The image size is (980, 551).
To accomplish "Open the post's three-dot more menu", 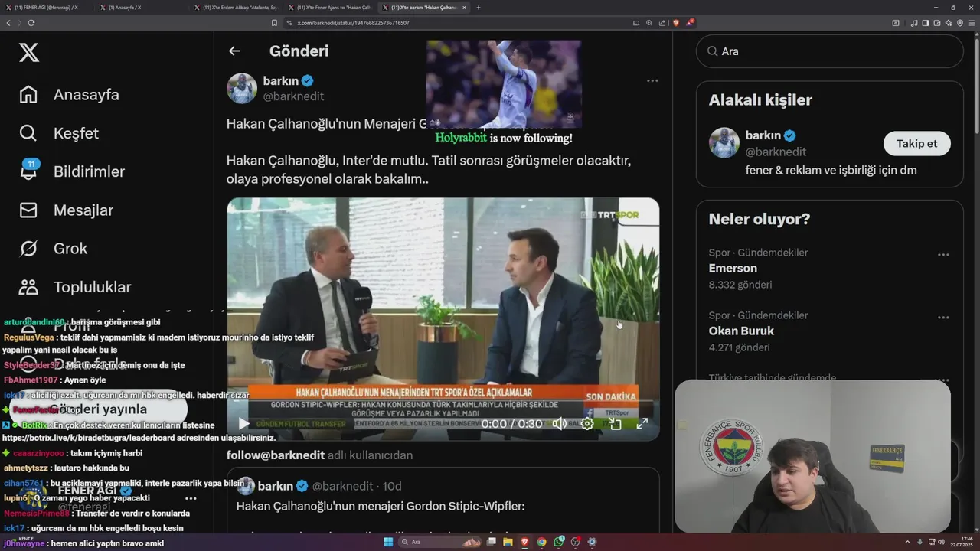I will click(x=652, y=80).
